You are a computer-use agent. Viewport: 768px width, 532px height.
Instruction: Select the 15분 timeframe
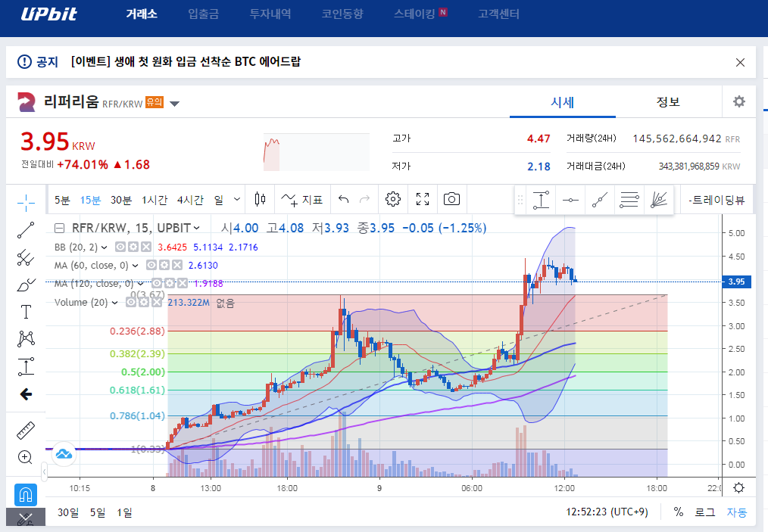[x=90, y=200]
